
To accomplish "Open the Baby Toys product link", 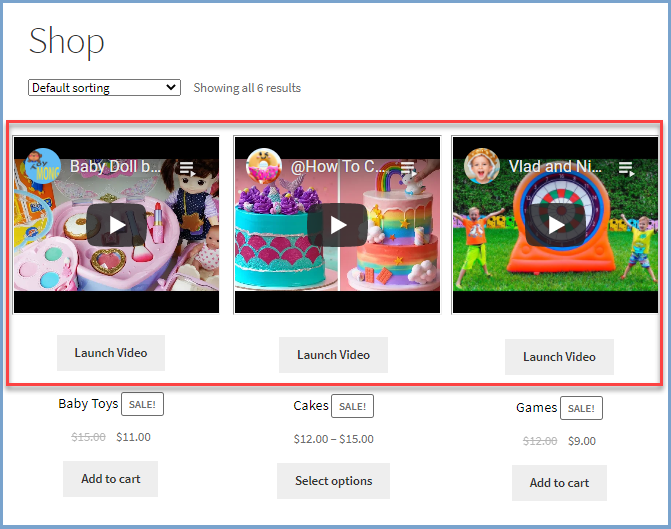I will pos(88,404).
